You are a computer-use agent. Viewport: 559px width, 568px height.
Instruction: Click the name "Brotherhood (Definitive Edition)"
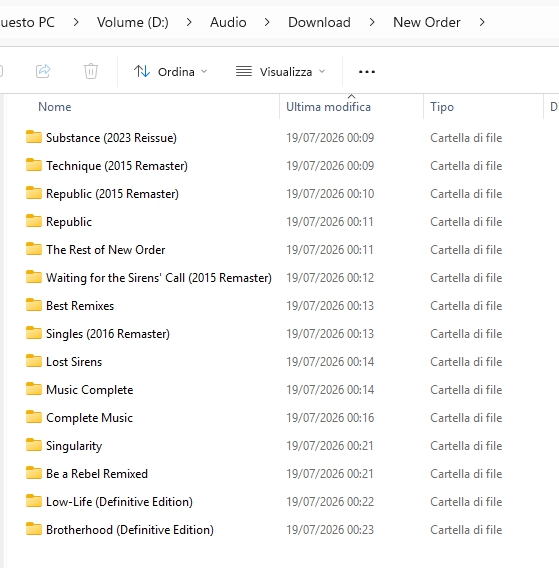pyautogui.click(x=130, y=530)
